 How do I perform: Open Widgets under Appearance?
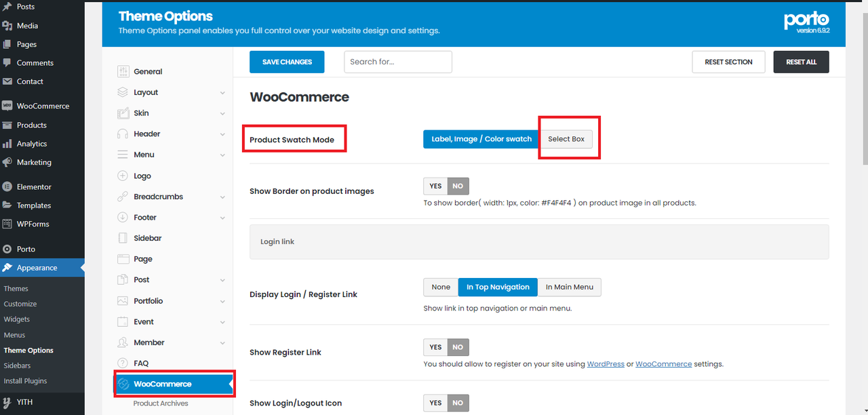(x=17, y=319)
